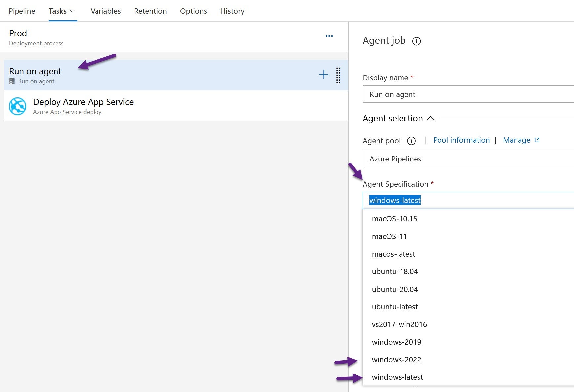Open the Azure Pipelines agent pool field
The height and width of the screenshot is (392, 574).
pos(463,159)
